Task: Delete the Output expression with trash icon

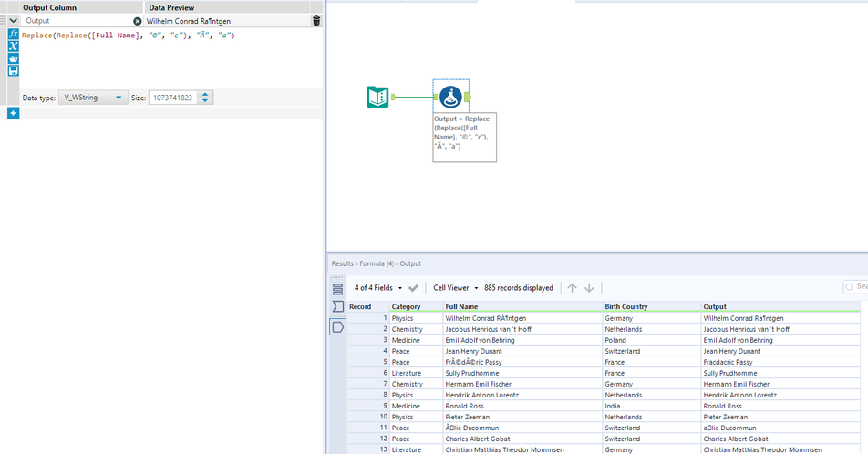Action: 316,21
